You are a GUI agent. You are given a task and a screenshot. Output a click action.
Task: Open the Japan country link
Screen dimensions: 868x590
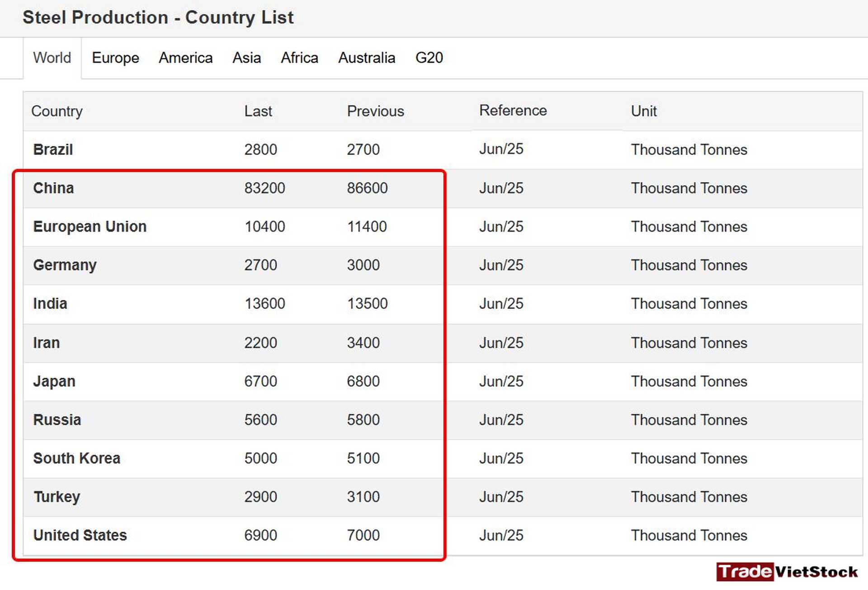click(x=54, y=382)
